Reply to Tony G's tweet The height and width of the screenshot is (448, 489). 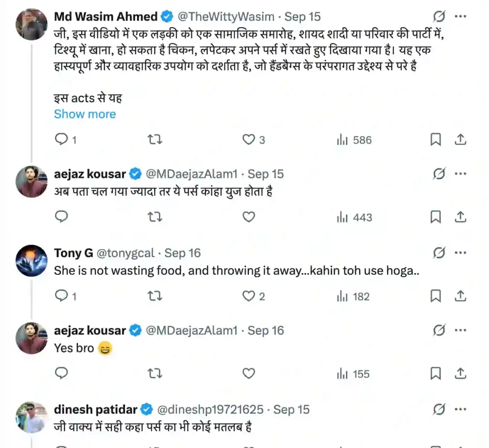pyautogui.click(x=62, y=296)
